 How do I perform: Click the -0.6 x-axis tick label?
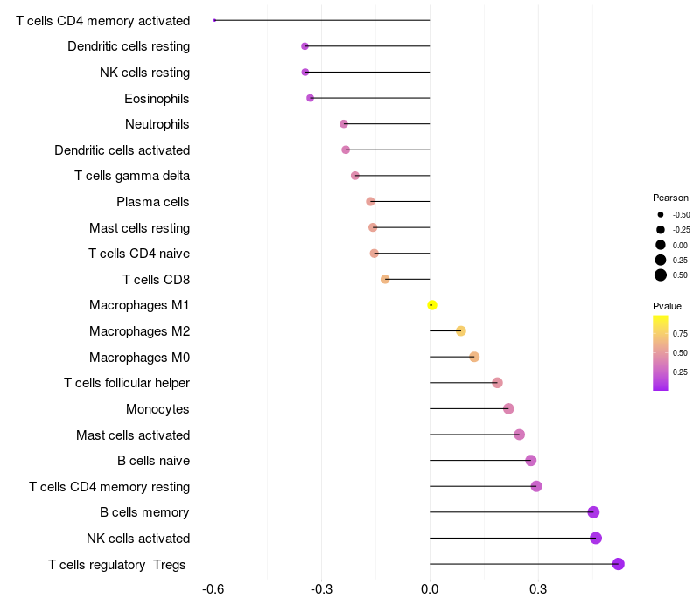pyautogui.click(x=213, y=590)
